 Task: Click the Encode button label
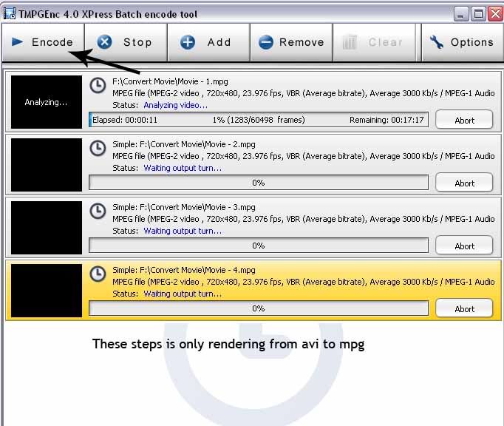[x=52, y=42]
